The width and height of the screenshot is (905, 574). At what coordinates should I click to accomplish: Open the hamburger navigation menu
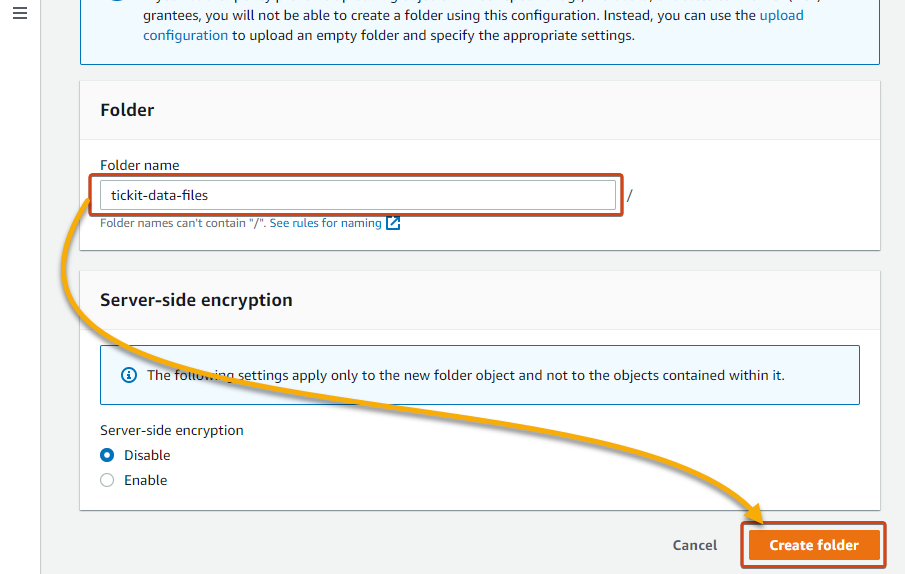click(20, 13)
